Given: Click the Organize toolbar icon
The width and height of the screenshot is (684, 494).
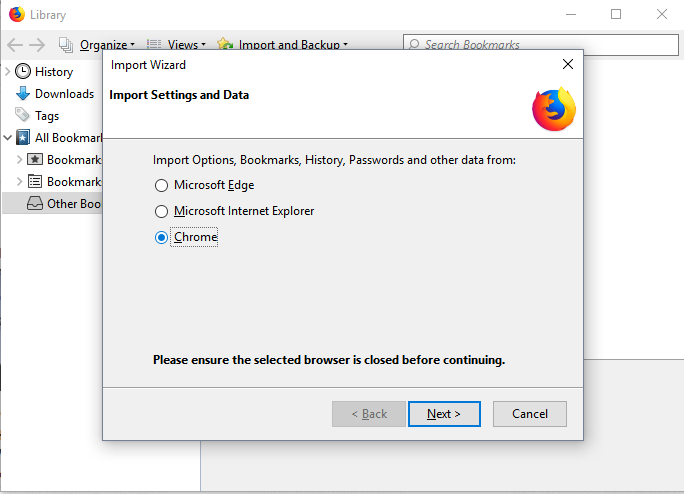Looking at the screenshot, I should [x=67, y=44].
